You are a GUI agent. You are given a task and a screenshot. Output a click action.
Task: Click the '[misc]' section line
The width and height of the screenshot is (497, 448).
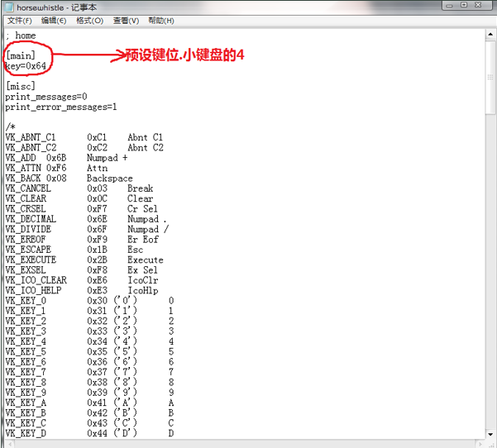point(21,86)
